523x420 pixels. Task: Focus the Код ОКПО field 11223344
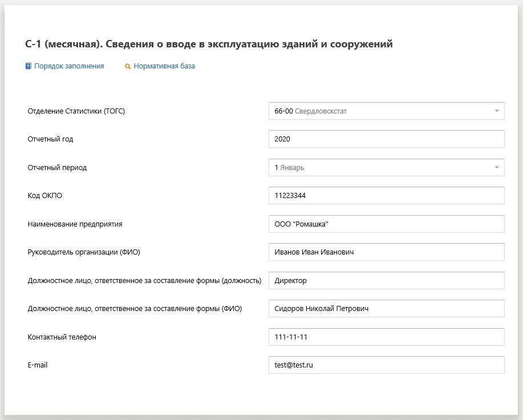[387, 196]
